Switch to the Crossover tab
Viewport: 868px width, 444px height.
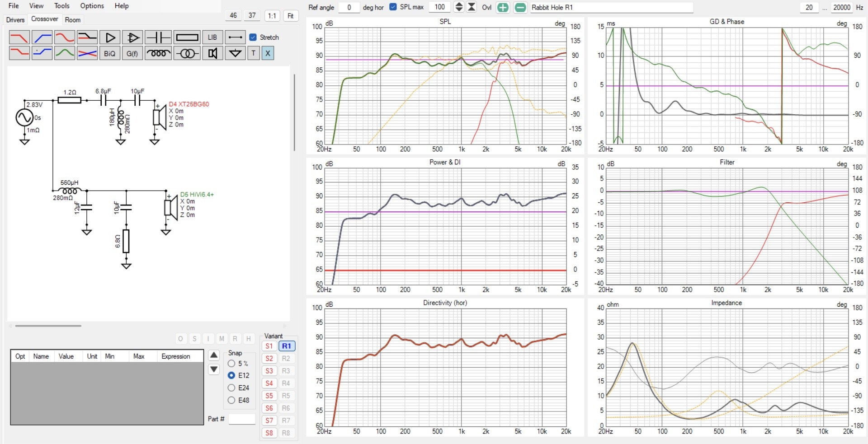click(x=44, y=19)
